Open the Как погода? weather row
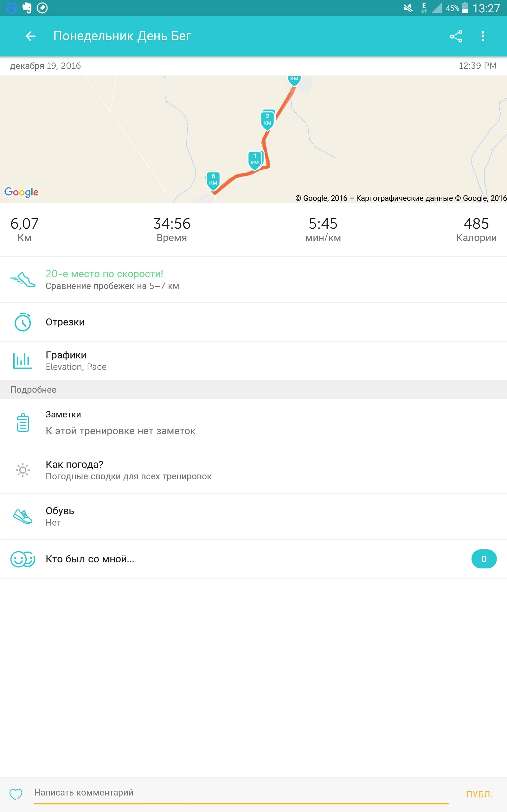 128,470
